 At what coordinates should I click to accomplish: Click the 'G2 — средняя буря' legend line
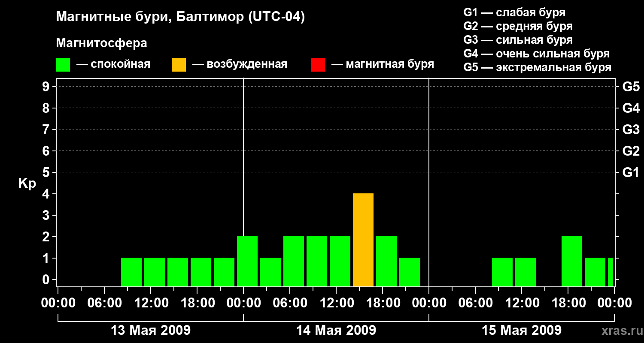click(518, 26)
